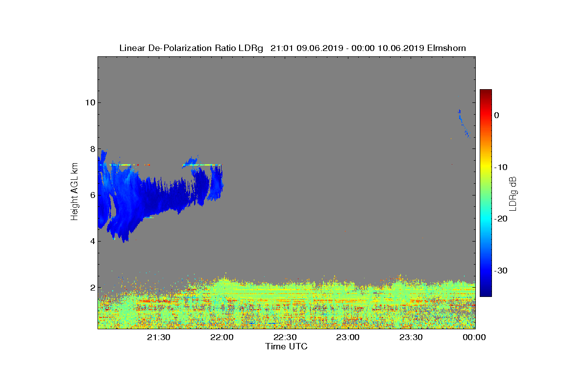Screen dimensions: 588x392
Task: Click the colorbar value 0
Action: point(496,115)
